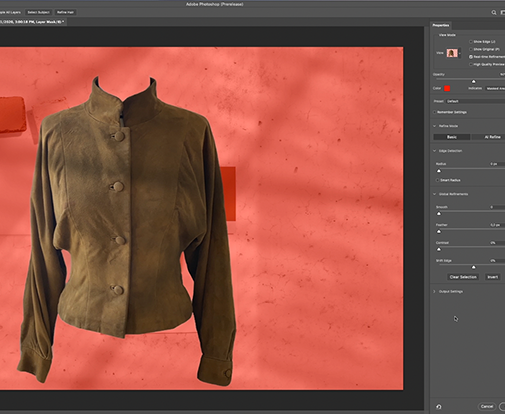Toggle Real-time Refinement checkbox
This screenshot has width=505, height=414.
pyautogui.click(x=471, y=57)
